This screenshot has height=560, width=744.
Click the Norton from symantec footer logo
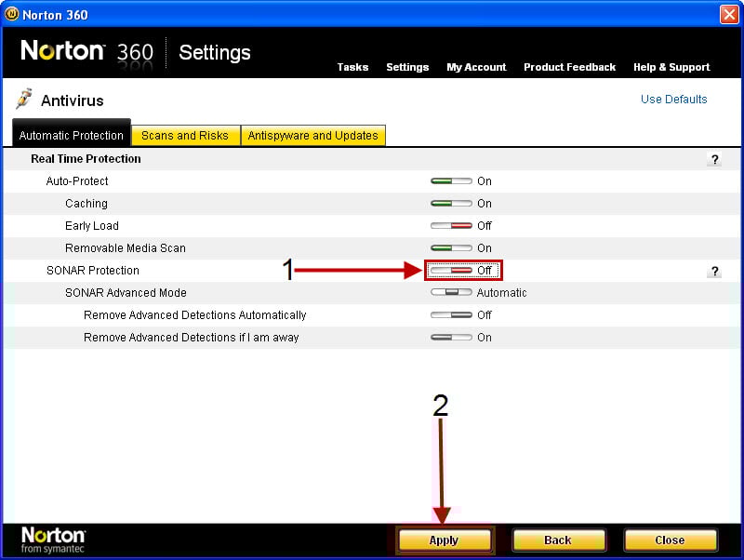pos(53,540)
